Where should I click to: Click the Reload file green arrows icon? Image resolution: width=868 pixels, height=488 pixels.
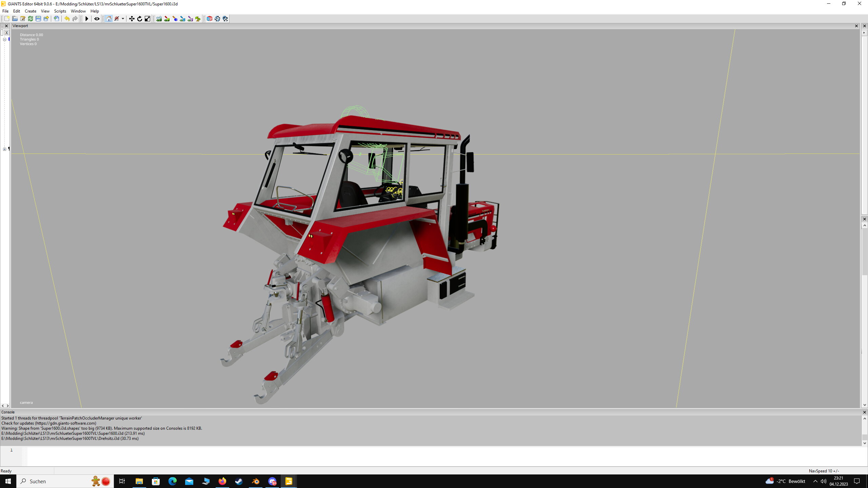(x=31, y=19)
